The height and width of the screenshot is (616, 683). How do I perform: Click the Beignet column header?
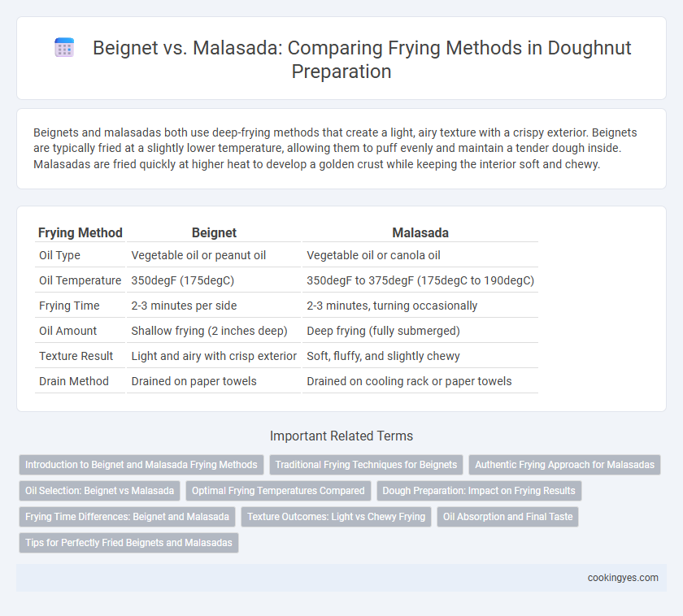214,233
